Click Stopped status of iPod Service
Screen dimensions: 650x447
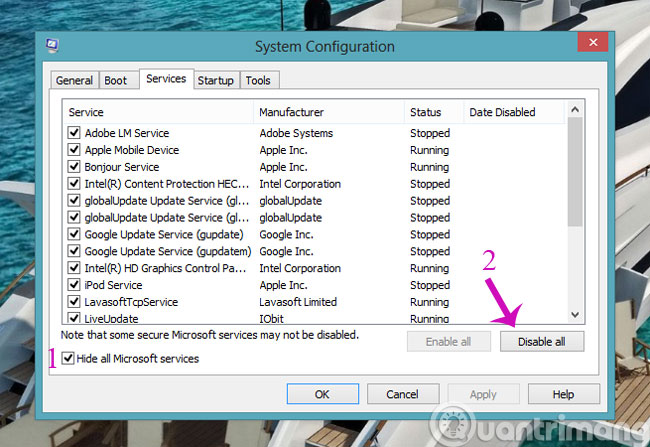(x=430, y=285)
